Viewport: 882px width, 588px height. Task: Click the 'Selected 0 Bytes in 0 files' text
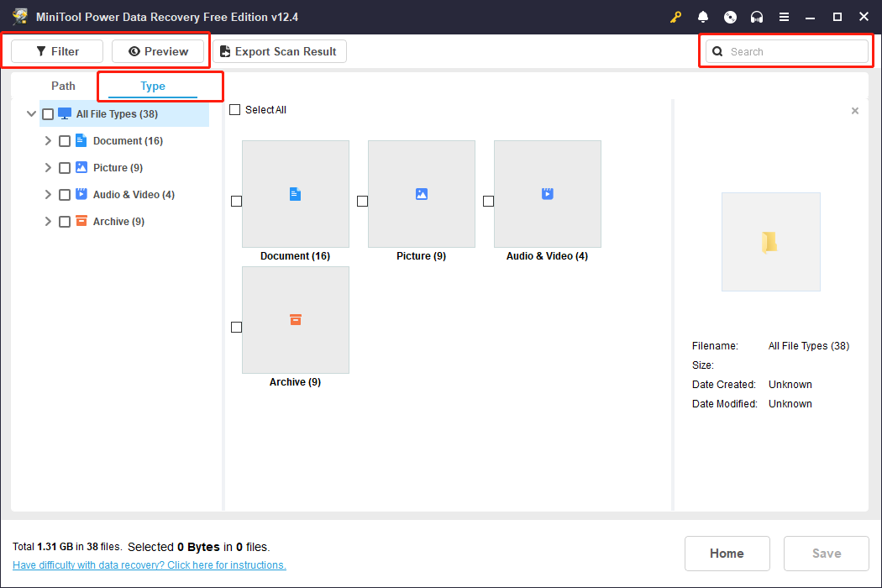tap(198, 547)
